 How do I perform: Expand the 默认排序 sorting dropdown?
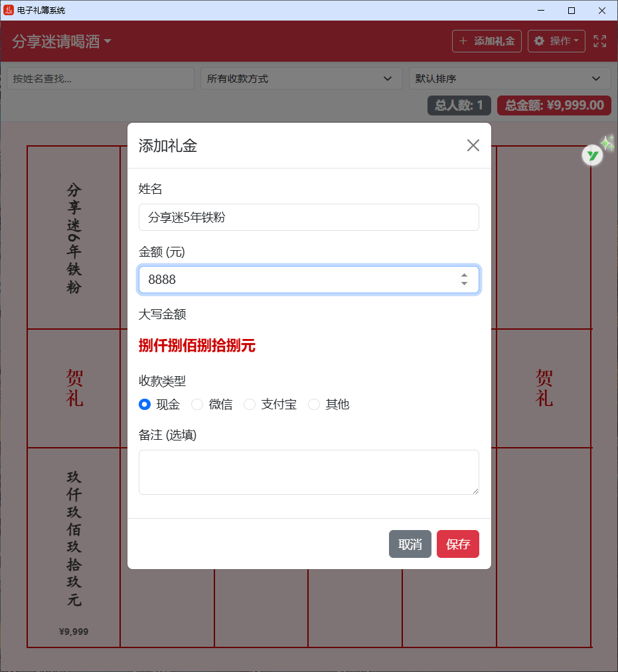tap(509, 78)
